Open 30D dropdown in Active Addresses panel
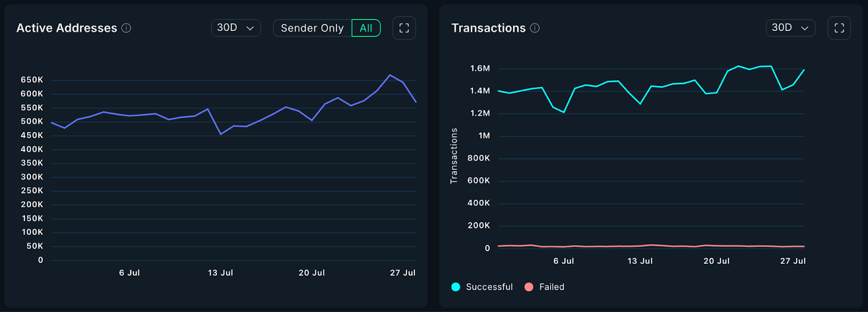 [x=235, y=28]
